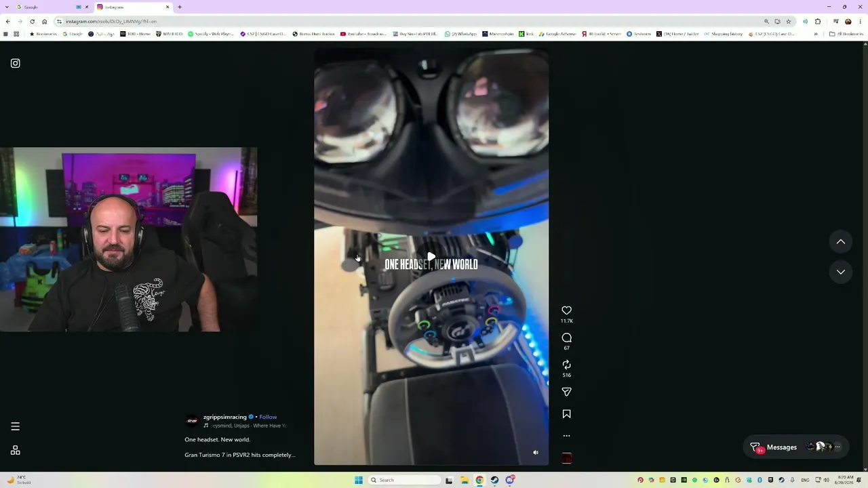Share the reel via the send icon
Viewport: 868px width, 488px height.
[567, 392]
